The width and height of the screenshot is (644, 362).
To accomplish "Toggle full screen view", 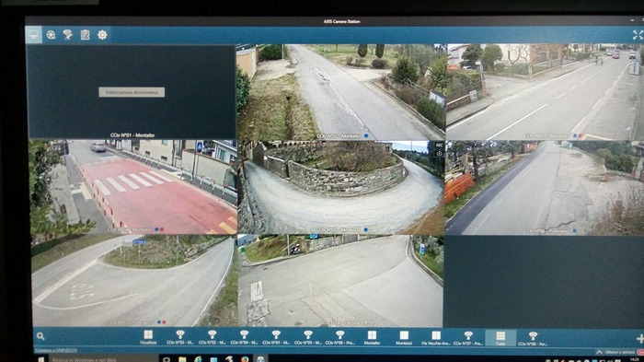I will (638, 35).
